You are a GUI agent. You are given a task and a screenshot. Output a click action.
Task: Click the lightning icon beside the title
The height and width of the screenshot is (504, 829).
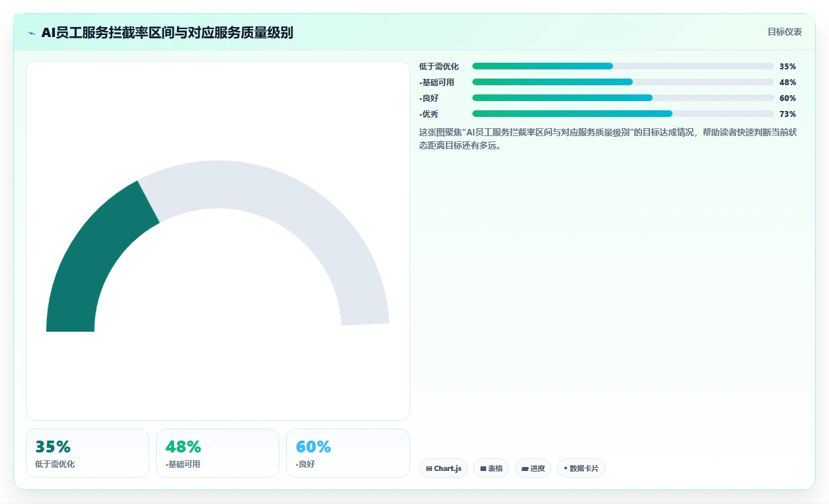point(31,33)
